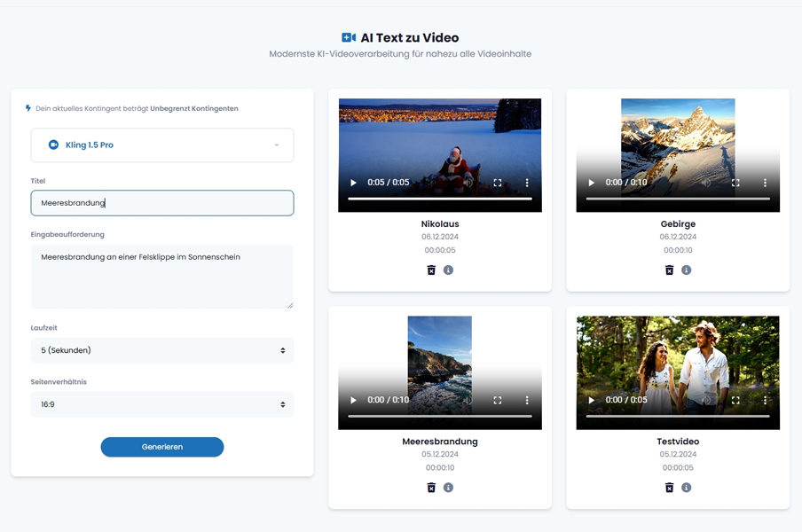
Task: Open info icon for Gebirge video
Action: (x=686, y=270)
